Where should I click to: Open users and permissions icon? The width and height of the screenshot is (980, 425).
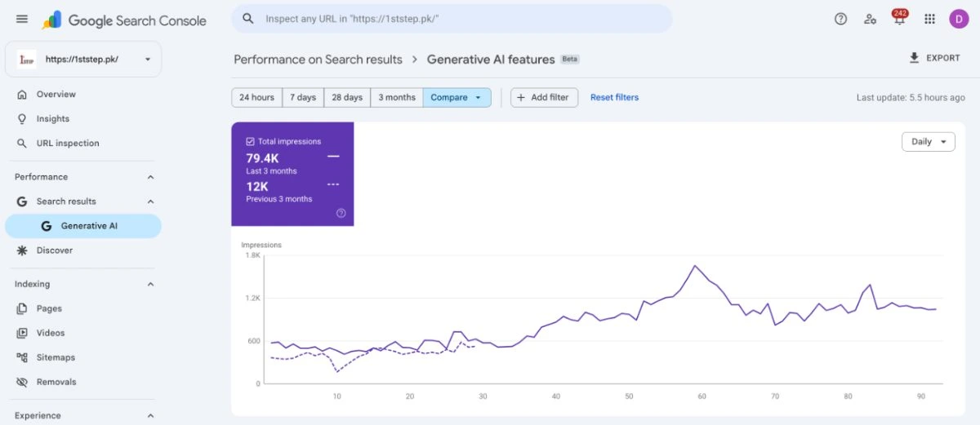871,19
